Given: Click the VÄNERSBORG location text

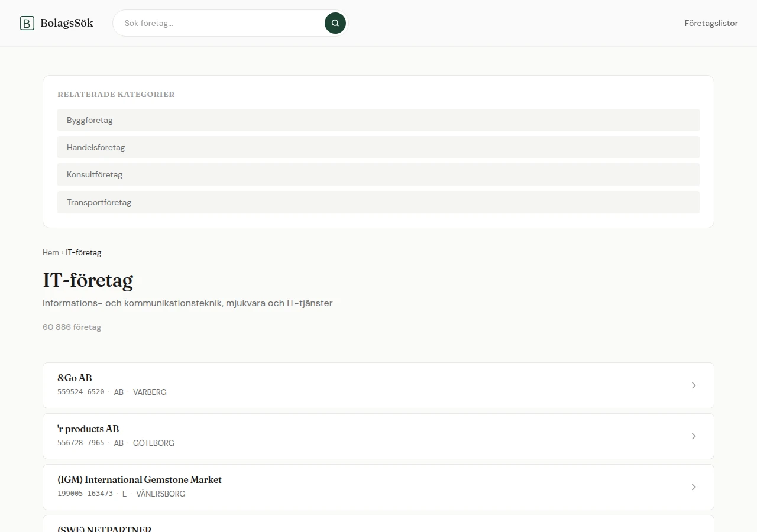Looking at the screenshot, I should [x=161, y=494].
